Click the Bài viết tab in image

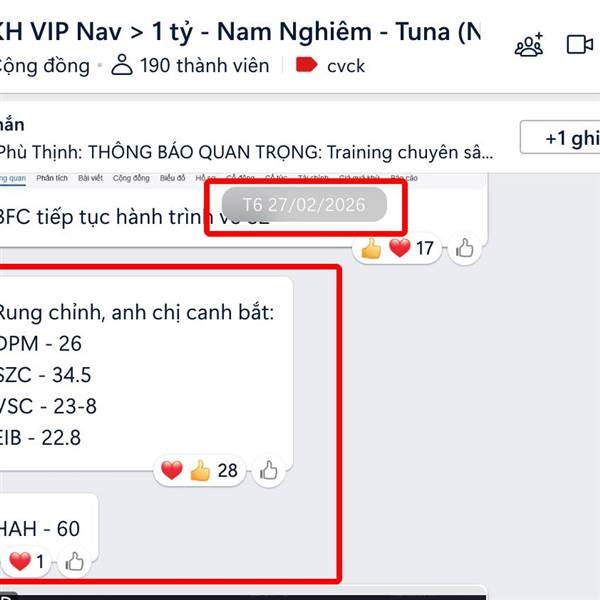pyautogui.click(x=90, y=178)
